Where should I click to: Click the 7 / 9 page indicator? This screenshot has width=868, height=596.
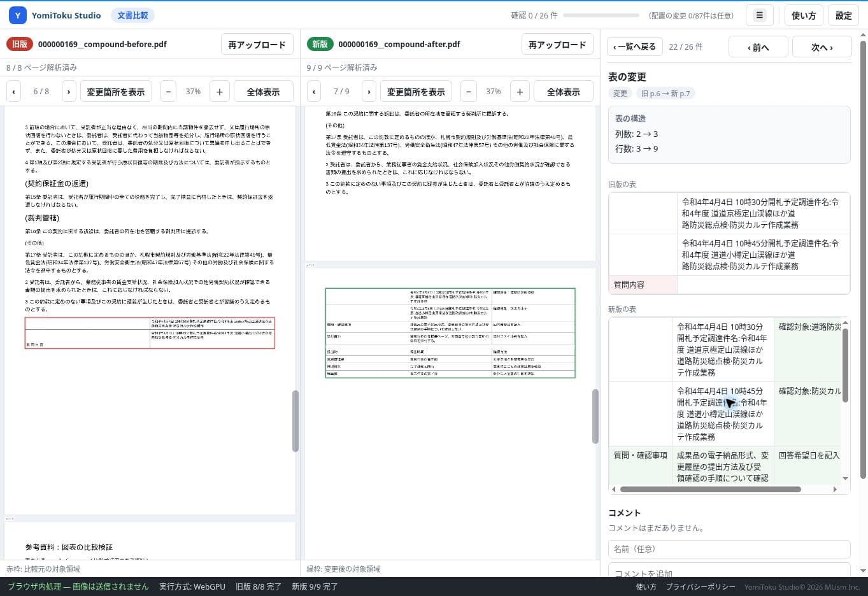[341, 92]
